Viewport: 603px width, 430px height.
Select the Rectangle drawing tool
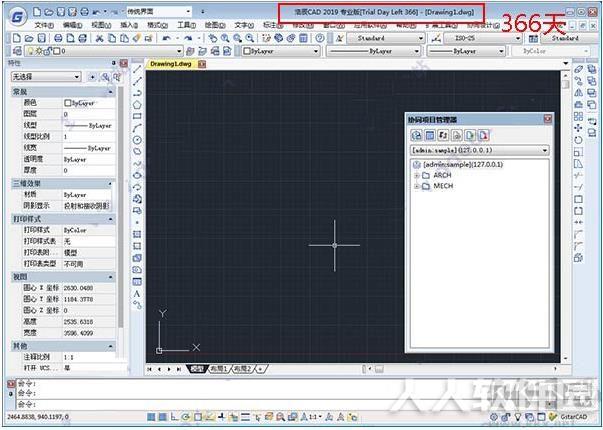tap(137, 116)
